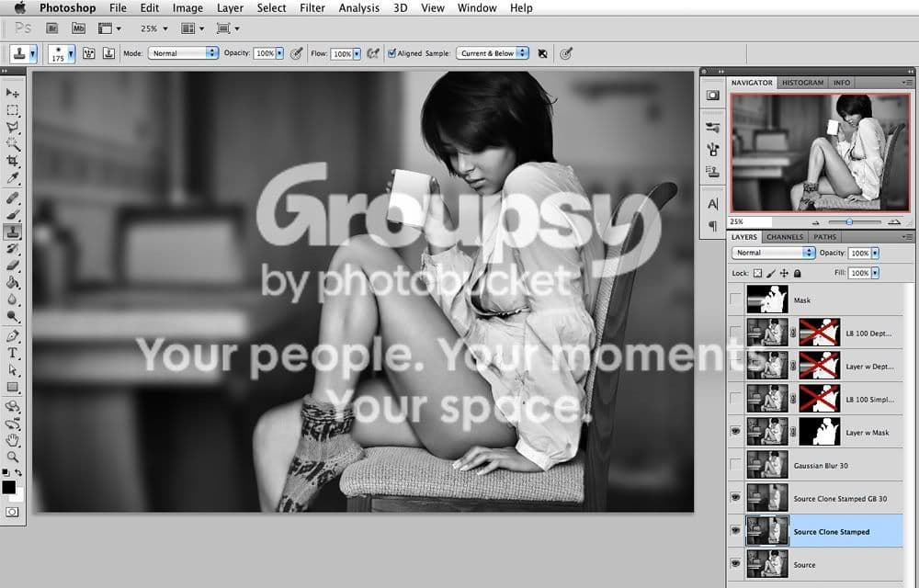Screen dimensions: 919x588
Task: Select the Hand tool
Action: pyautogui.click(x=12, y=440)
